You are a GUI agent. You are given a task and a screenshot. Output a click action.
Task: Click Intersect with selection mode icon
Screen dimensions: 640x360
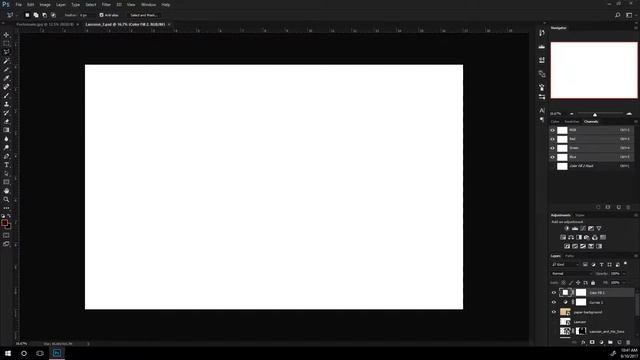click(x=53, y=15)
